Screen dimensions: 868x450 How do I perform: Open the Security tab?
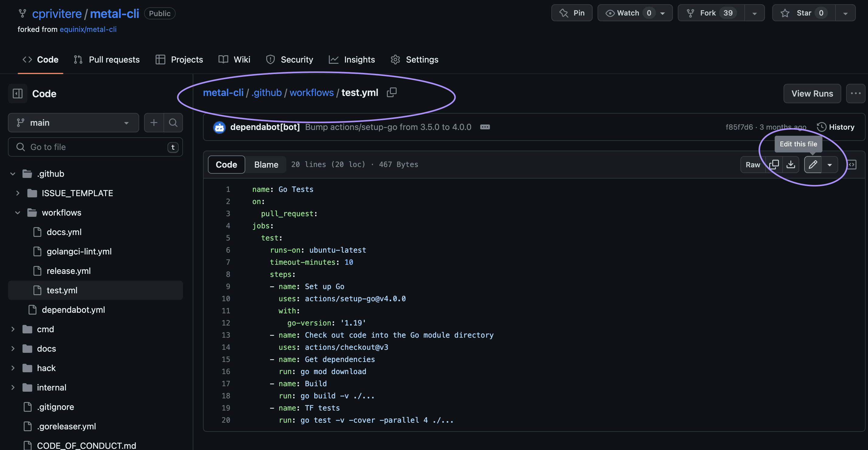(289, 60)
